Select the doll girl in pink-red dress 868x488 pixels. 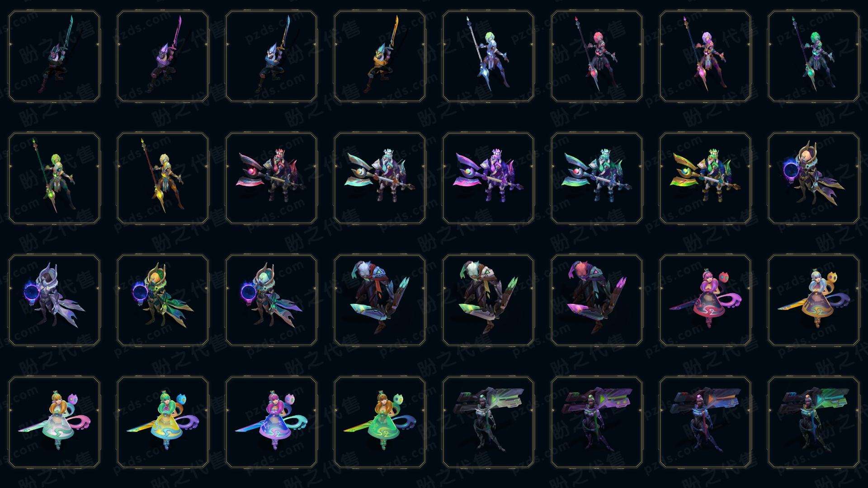[x=705, y=300]
